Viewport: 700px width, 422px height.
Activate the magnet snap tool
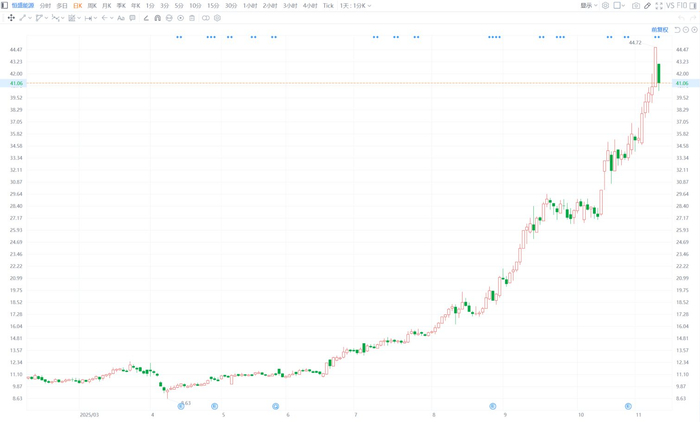(x=158, y=18)
